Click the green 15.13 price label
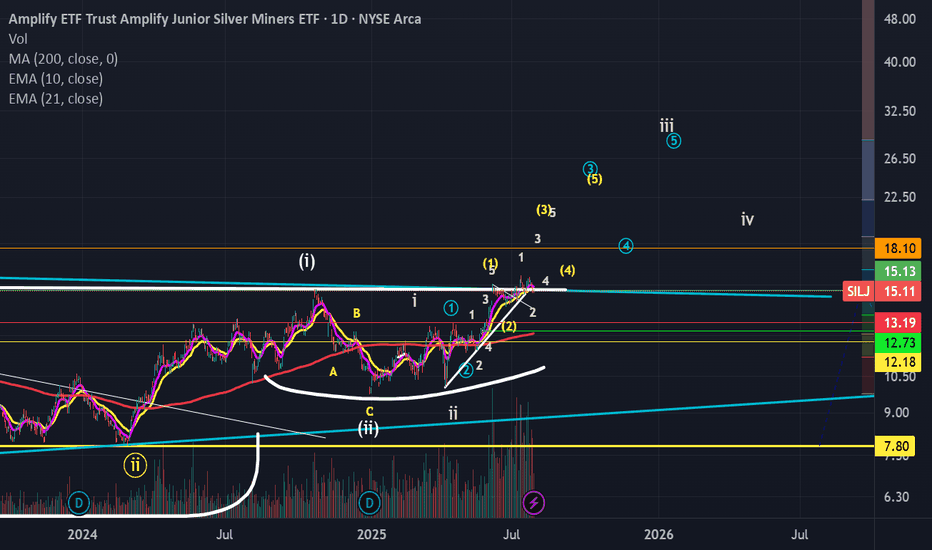The image size is (932, 550). pos(898,271)
